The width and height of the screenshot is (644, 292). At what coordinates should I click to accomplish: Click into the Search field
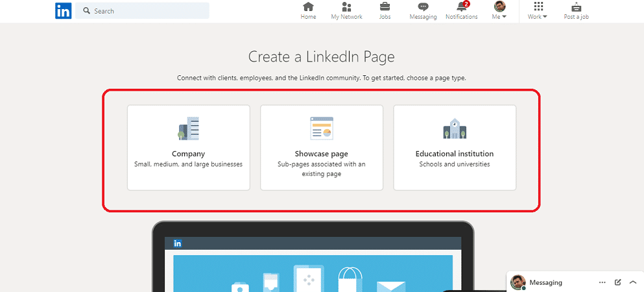(x=142, y=10)
